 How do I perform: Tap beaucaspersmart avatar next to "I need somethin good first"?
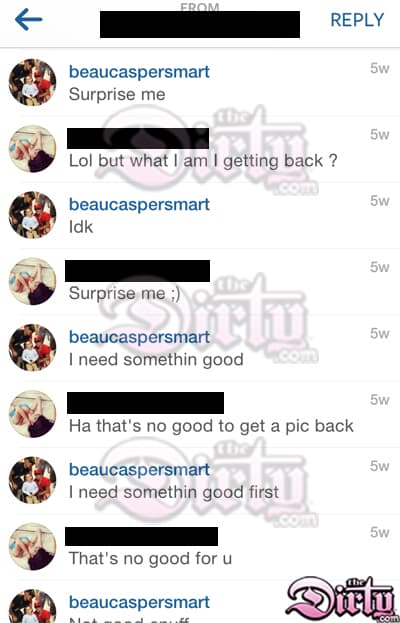coord(32,480)
